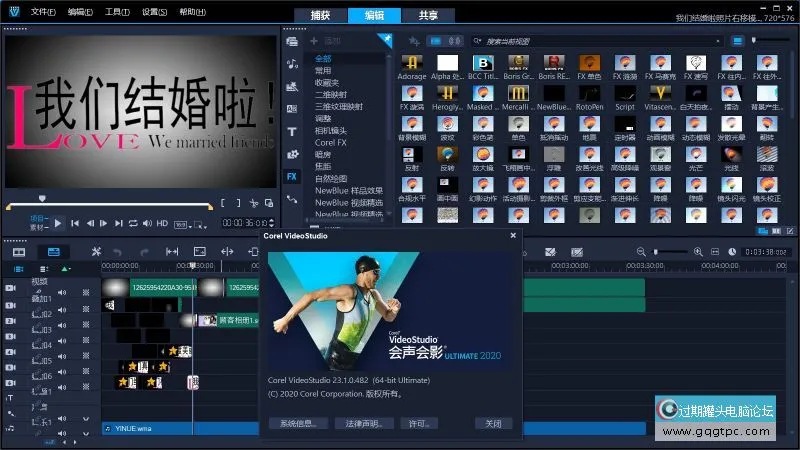Open the FX filter library panel
The width and height of the screenshot is (800, 450).
click(292, 177)
